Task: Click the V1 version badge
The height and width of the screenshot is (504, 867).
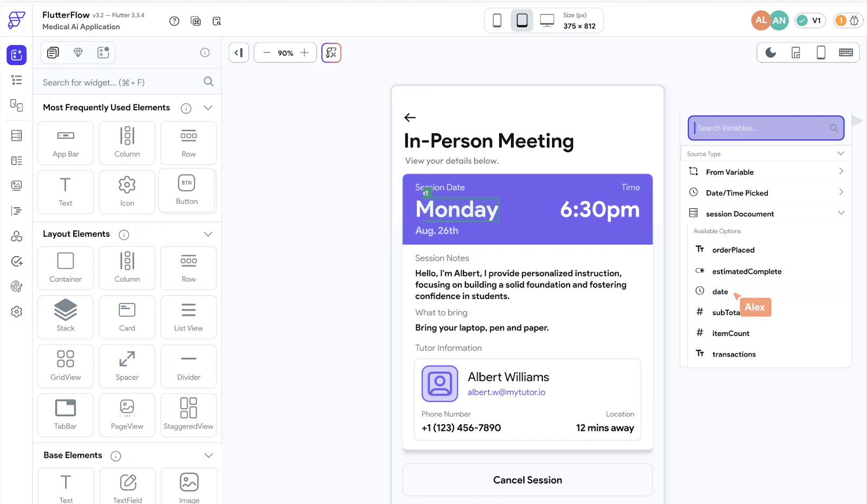Action: click(x=810, y=21)
